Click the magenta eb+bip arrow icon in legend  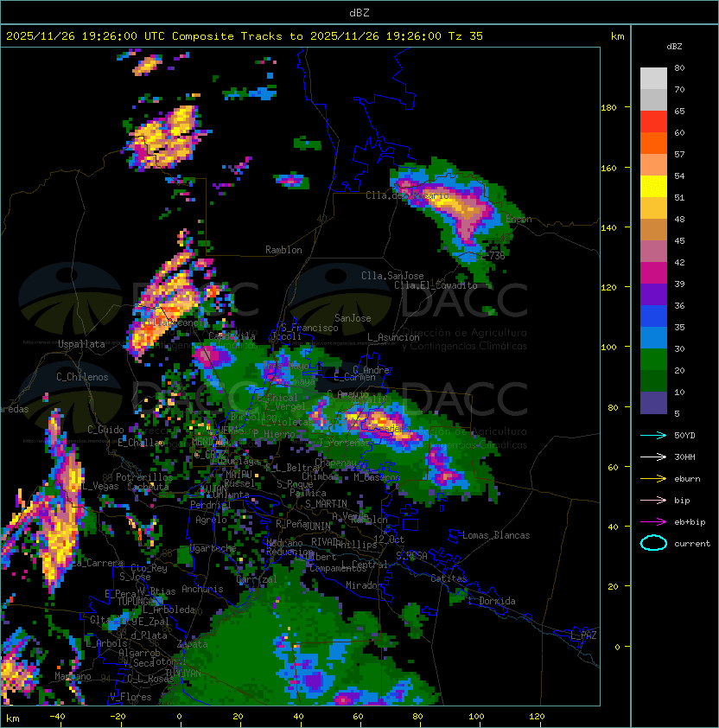coord(653,522)
